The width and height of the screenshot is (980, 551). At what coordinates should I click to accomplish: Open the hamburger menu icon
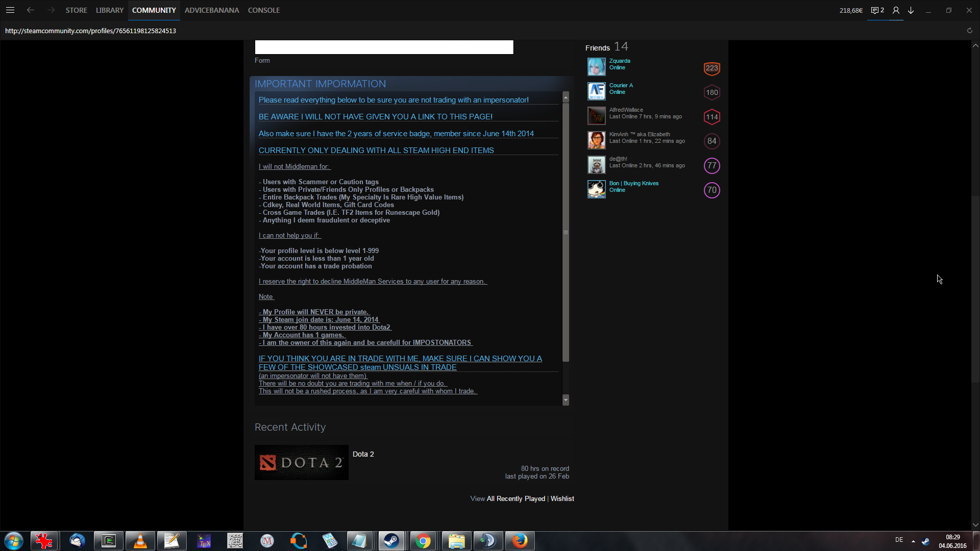click(x=10, y=10)
